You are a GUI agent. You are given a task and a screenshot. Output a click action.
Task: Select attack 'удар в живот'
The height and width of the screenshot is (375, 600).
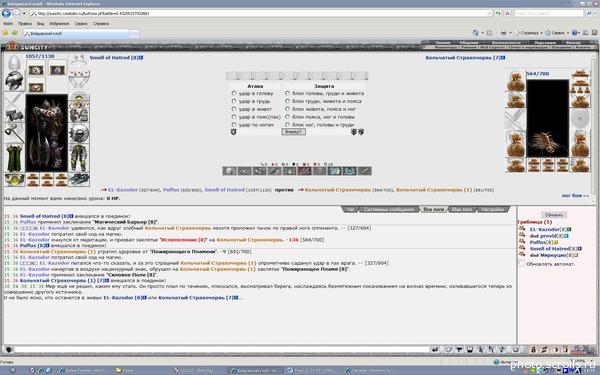tap(233, 109)
